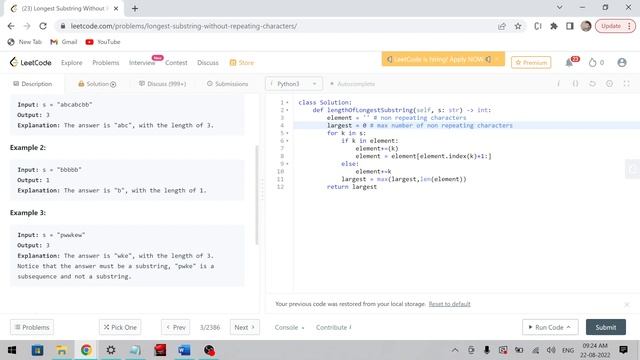Click LeetCode is hiring banner
The image size is (640, 360).
pos(443,59)
